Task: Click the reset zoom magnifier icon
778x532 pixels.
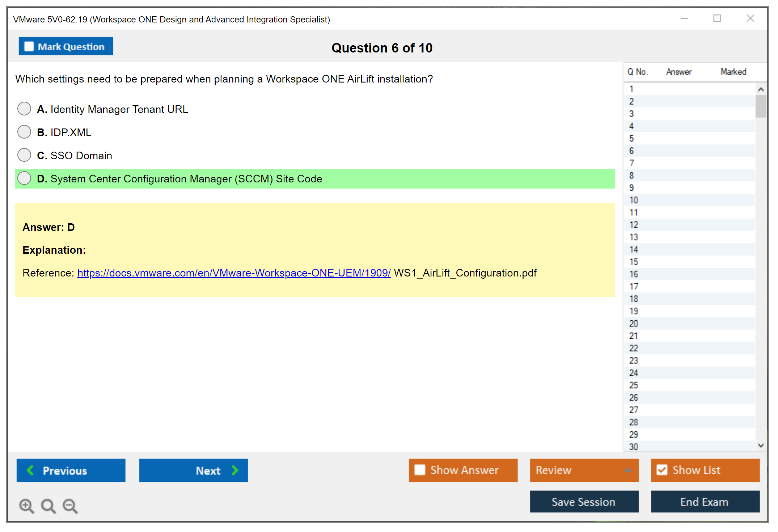Action: coord(48,506)
